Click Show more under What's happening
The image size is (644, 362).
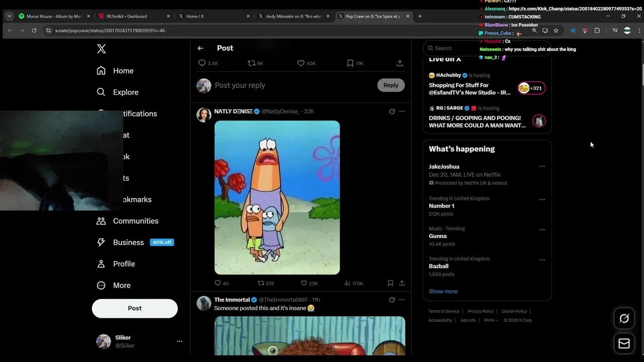(x=443, y=292)
